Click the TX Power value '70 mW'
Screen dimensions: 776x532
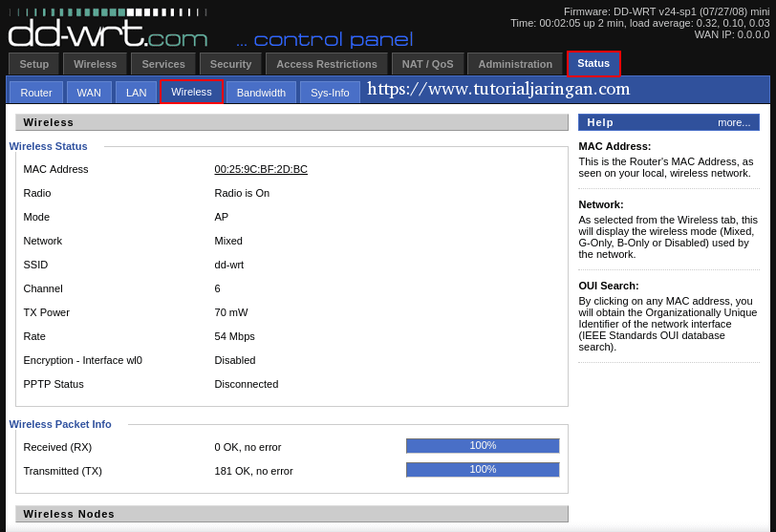click(231, 312)
